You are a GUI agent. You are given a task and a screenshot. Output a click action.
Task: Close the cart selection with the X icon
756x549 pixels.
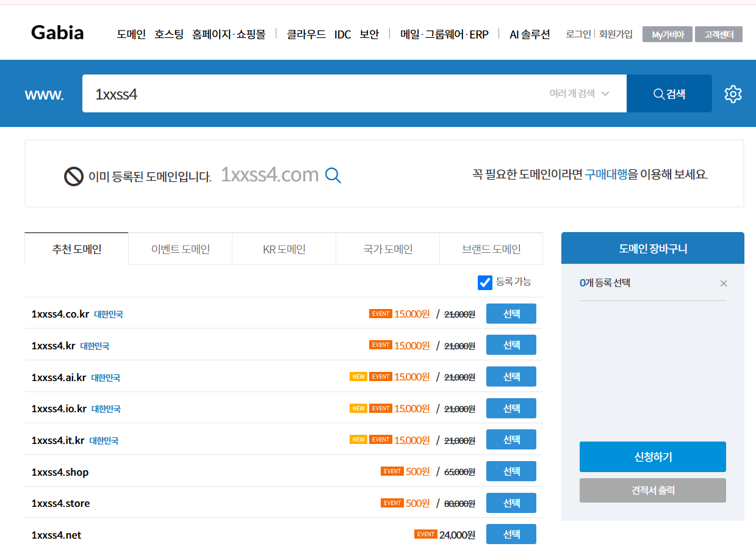(x=724, y=283)
